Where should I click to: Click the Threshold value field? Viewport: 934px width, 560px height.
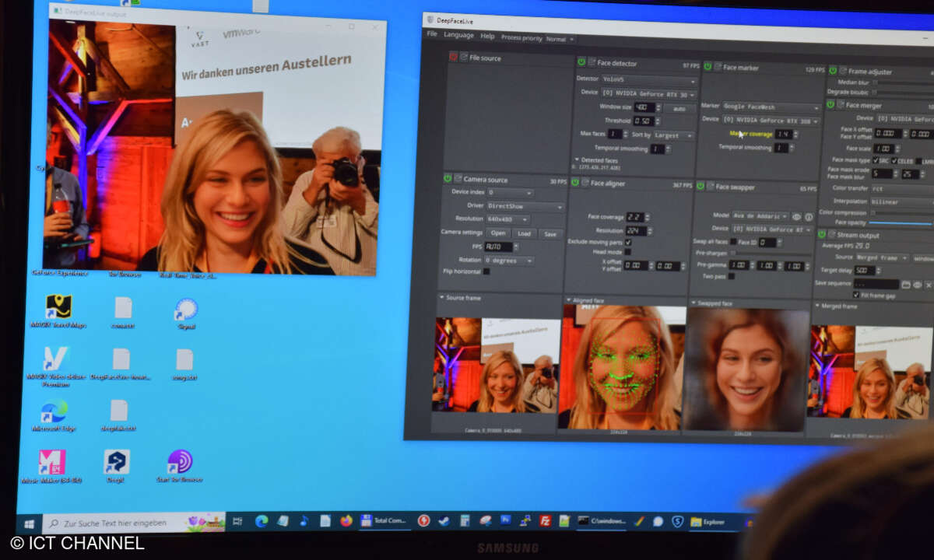(644, 121)
